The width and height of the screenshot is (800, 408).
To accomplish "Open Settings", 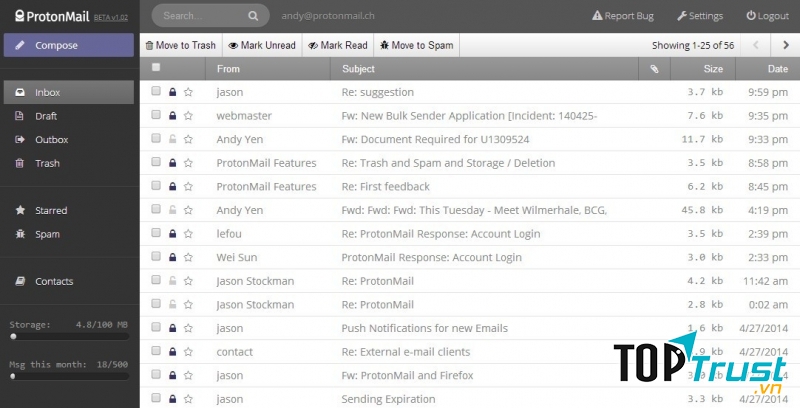I will coord(700,16).
